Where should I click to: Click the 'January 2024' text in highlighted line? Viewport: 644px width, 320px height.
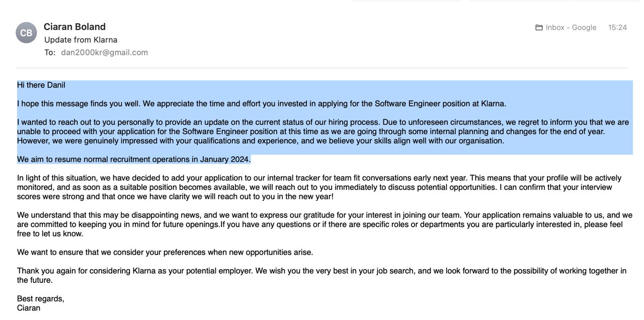(x=224, y=159)
